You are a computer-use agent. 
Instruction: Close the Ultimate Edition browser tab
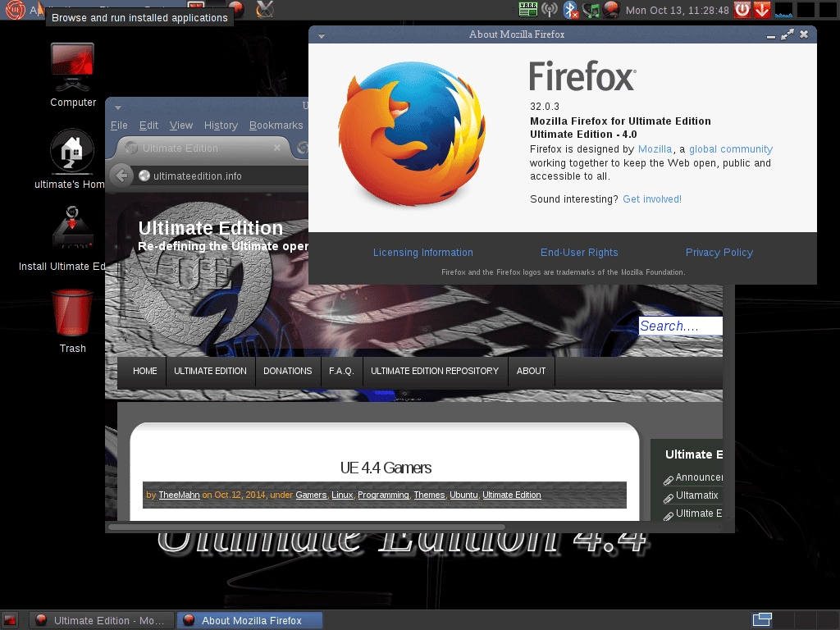tap(277, 148)
